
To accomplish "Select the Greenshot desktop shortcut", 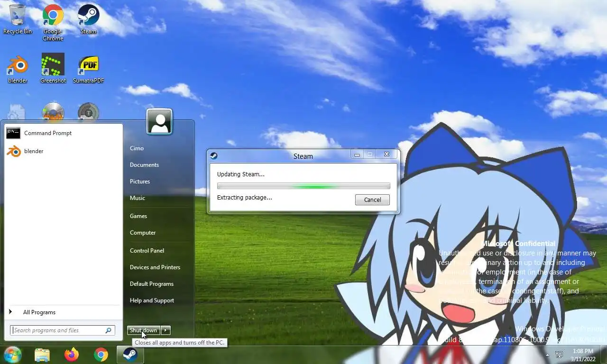I will (53, 69).
